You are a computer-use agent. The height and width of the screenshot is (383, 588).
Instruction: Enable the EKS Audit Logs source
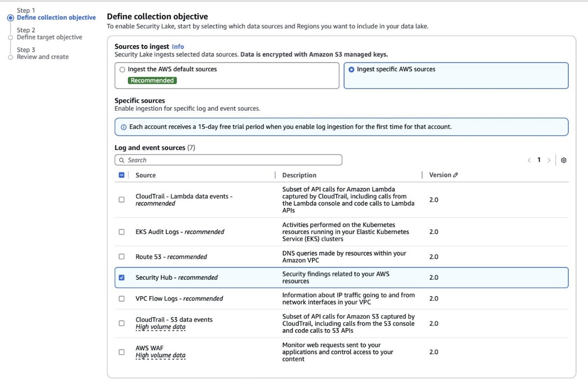[x=121, y=232]
